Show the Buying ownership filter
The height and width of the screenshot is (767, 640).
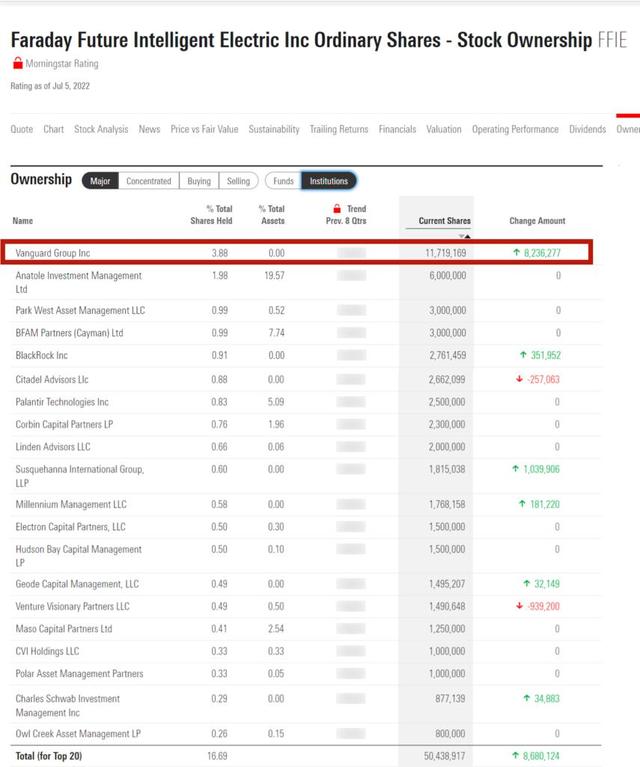coord(199,181)
